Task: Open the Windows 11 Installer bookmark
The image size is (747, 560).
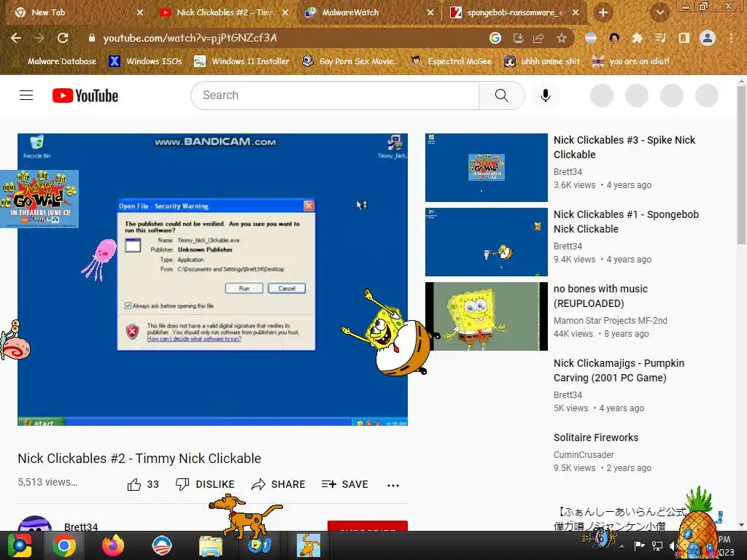Action: (x=242, y=61)
